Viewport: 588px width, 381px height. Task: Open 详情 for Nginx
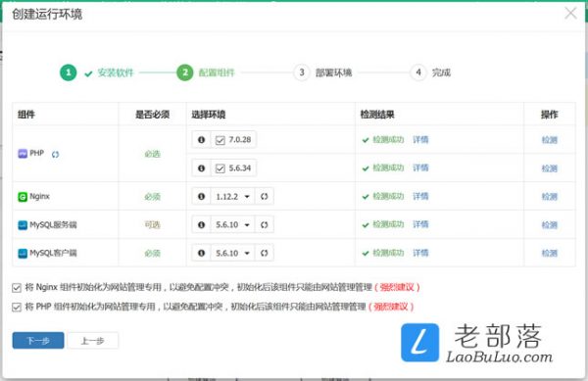coord(420,196)
